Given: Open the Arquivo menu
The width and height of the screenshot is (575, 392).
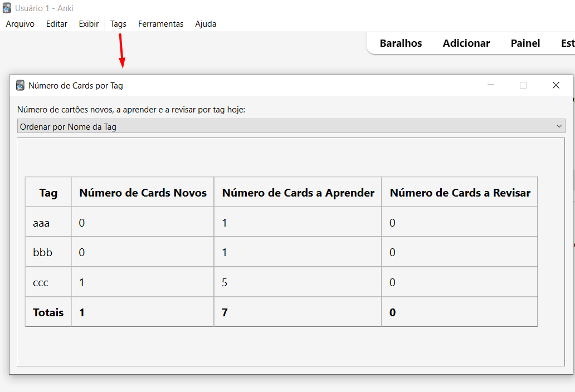Looking at the screenshot, I should tap(20, 24).
